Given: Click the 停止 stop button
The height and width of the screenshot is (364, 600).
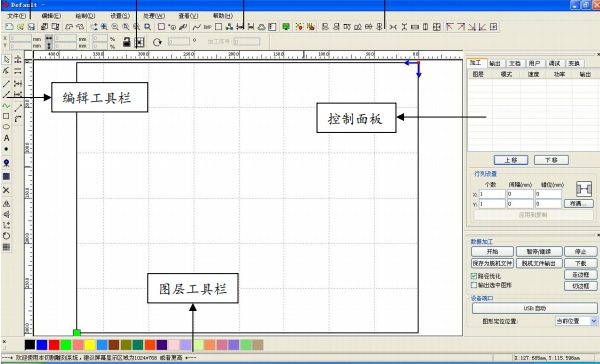Looking at the screenshot, I should tap(581, 251).
